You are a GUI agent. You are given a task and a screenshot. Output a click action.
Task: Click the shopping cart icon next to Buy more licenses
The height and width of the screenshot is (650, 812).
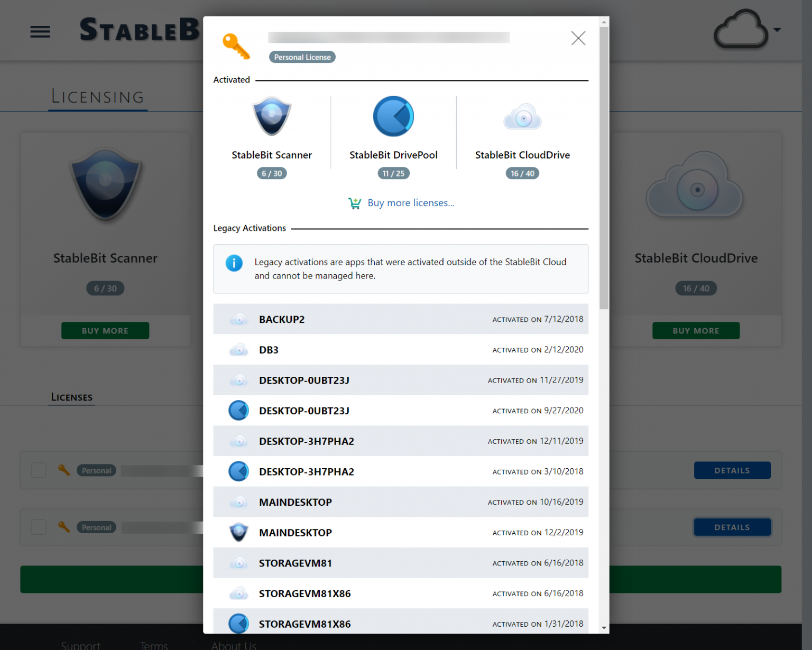pyautogui.click(x=355, y=203)
